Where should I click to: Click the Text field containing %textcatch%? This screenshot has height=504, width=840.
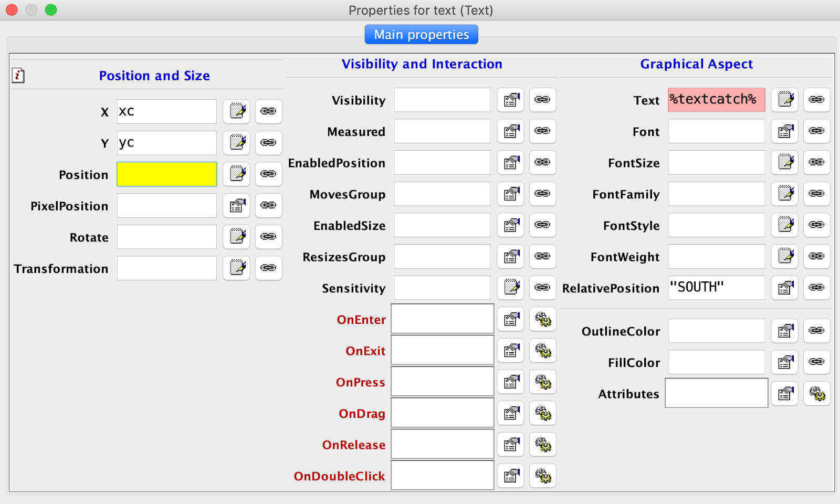(716, 100)
